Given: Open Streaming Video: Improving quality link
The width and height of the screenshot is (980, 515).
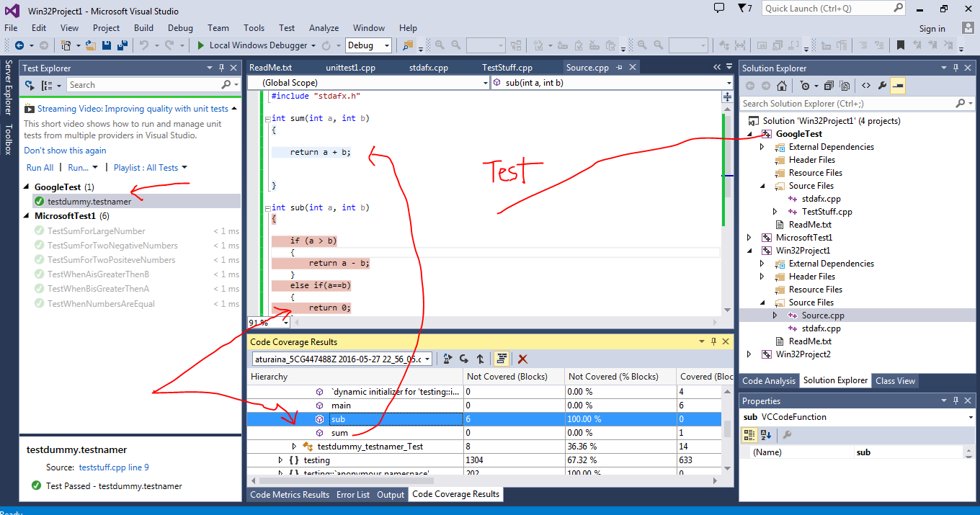Looking at the screenshot, I should (x=133, y=109).
